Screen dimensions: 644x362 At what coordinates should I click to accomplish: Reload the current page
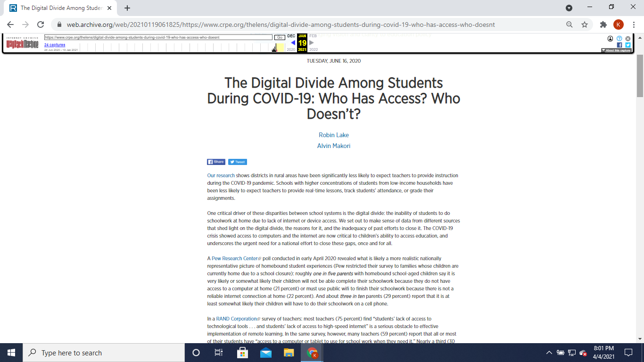tap(41, 25)
